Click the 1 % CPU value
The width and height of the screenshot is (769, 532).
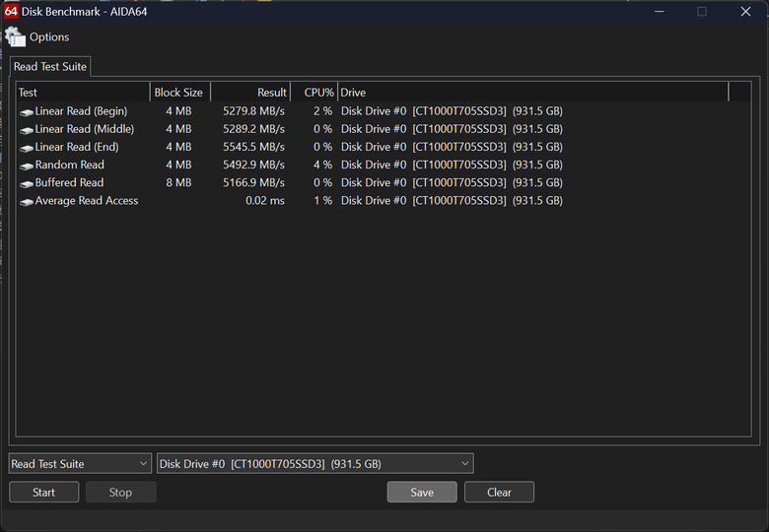[322, 200]
